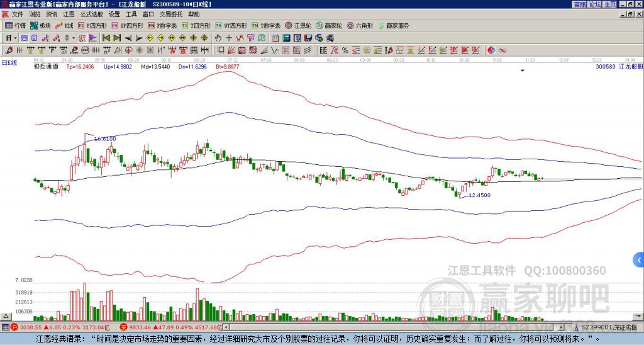Viewport: 644px width, 345px height.
Task: Click the 极反通道 indicator label
Action: pos(46,66)
